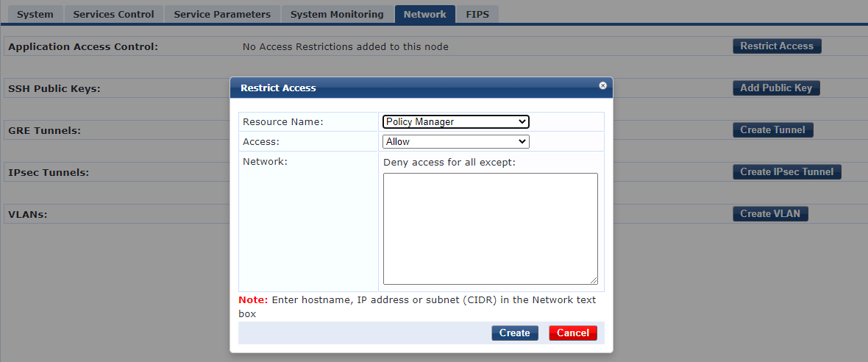This screenshot has width=868, height=362.
Task: Click inside the Network text box
Action: (491, 229)
